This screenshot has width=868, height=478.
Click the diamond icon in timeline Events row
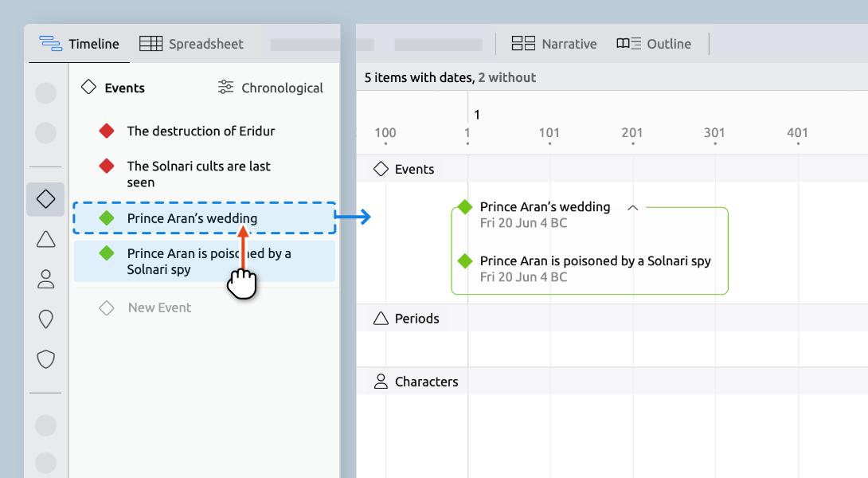coord(381,169)
